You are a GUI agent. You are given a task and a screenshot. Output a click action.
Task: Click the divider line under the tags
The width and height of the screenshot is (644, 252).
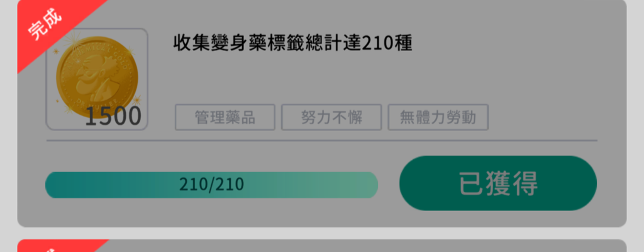[x=322, y=141]
